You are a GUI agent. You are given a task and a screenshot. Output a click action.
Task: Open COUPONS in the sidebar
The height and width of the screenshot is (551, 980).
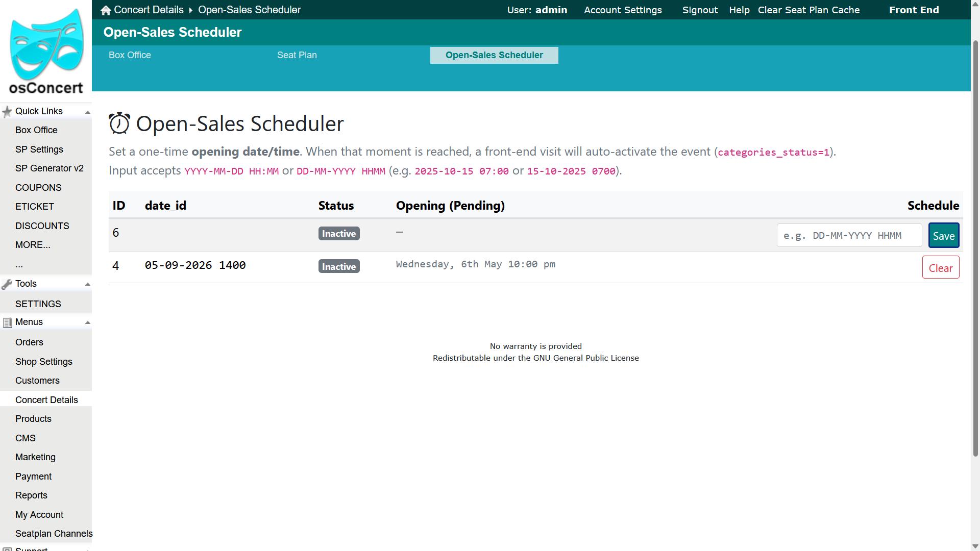38,188
